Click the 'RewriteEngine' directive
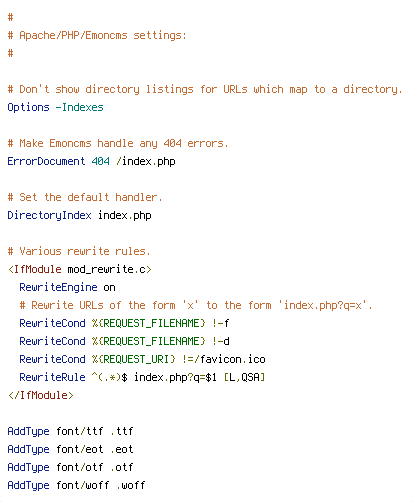 [x=58, y=287]
